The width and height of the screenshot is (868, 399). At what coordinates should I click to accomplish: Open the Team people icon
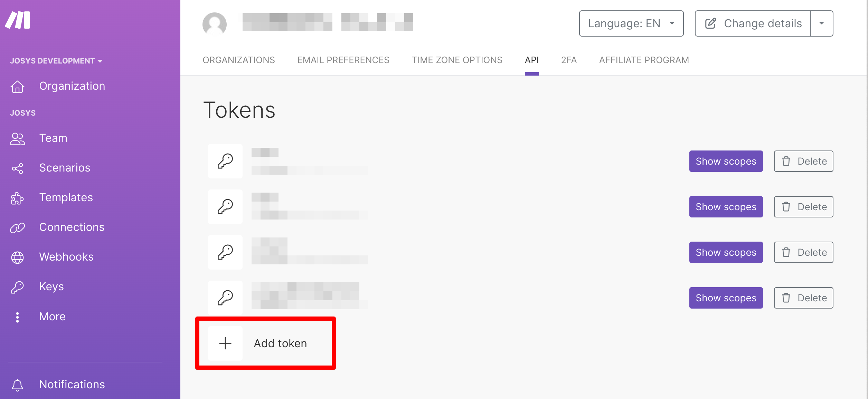pos(17,139)
